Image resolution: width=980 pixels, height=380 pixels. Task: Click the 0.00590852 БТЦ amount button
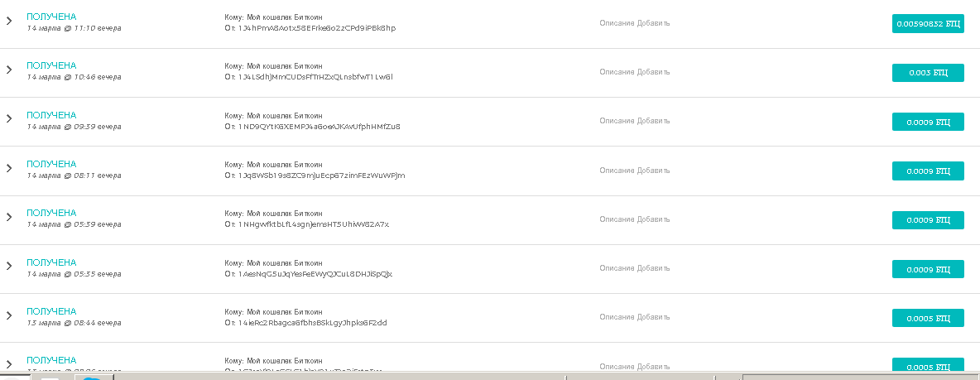928,24
